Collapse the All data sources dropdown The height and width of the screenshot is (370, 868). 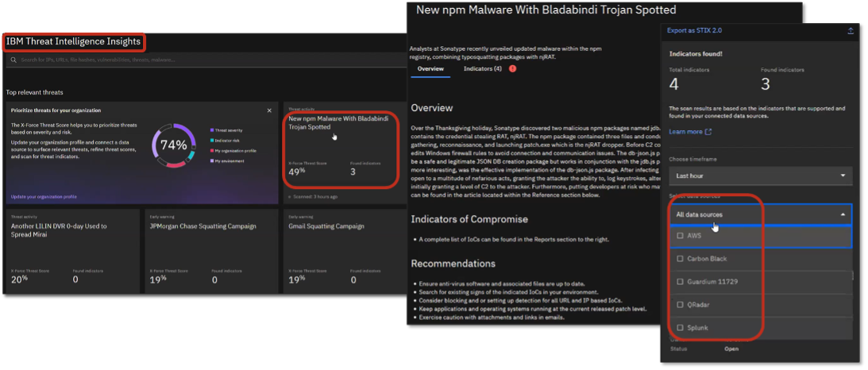coord(761,214)
